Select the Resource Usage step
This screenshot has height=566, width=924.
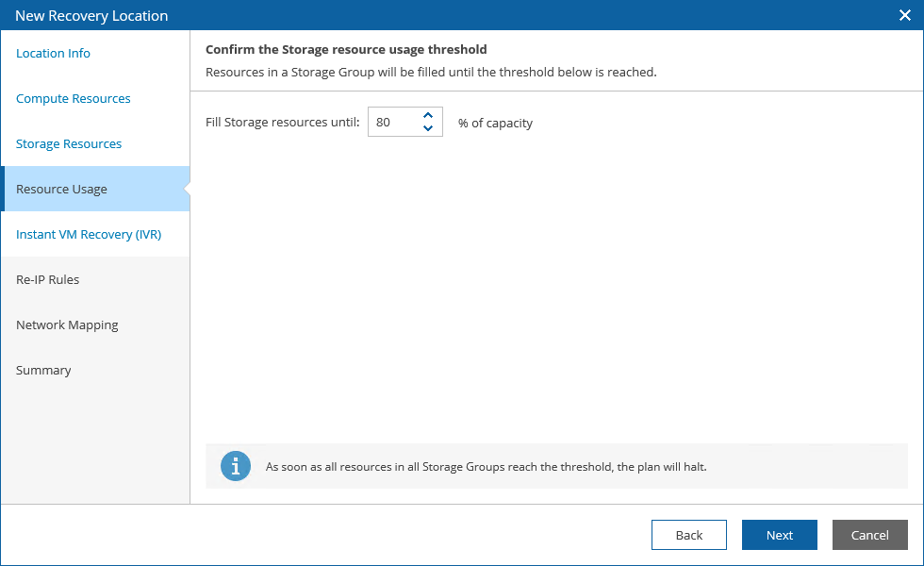[x=62, y=189]
